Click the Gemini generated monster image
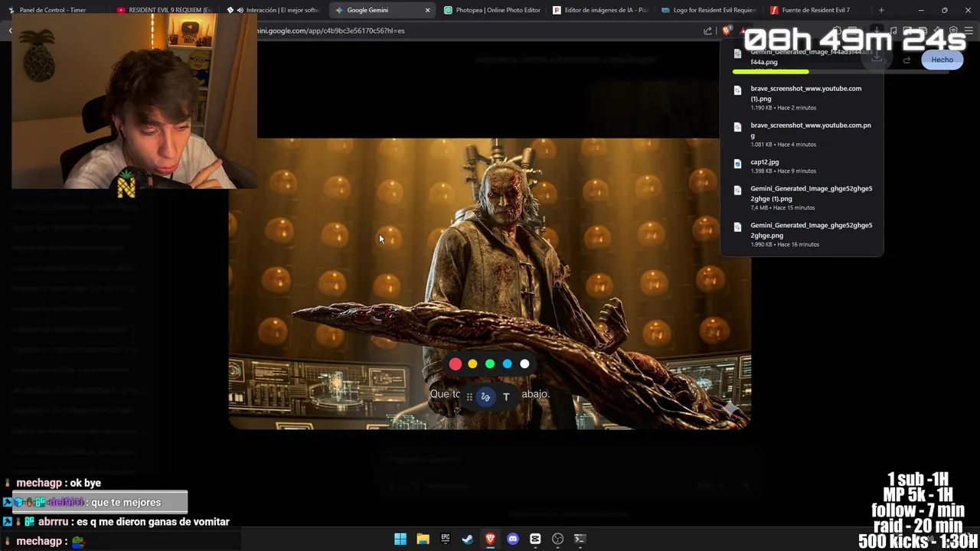 pyautogui.click(x=490, y=283)
